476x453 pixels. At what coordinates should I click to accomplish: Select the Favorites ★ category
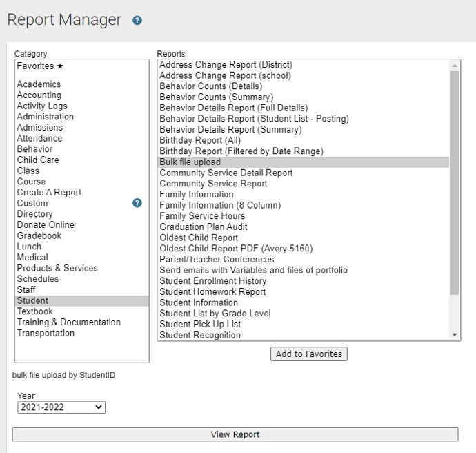(40, 66)
